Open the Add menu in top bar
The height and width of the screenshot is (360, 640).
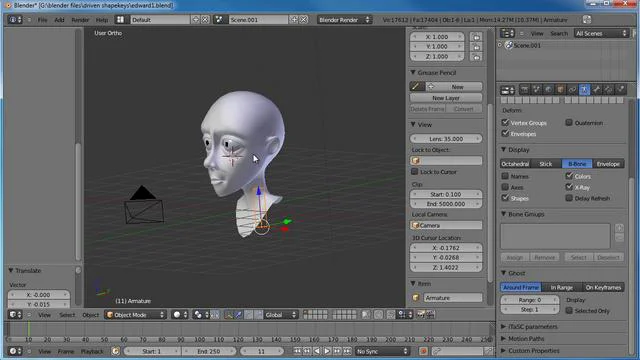click(x=59, y=20)
